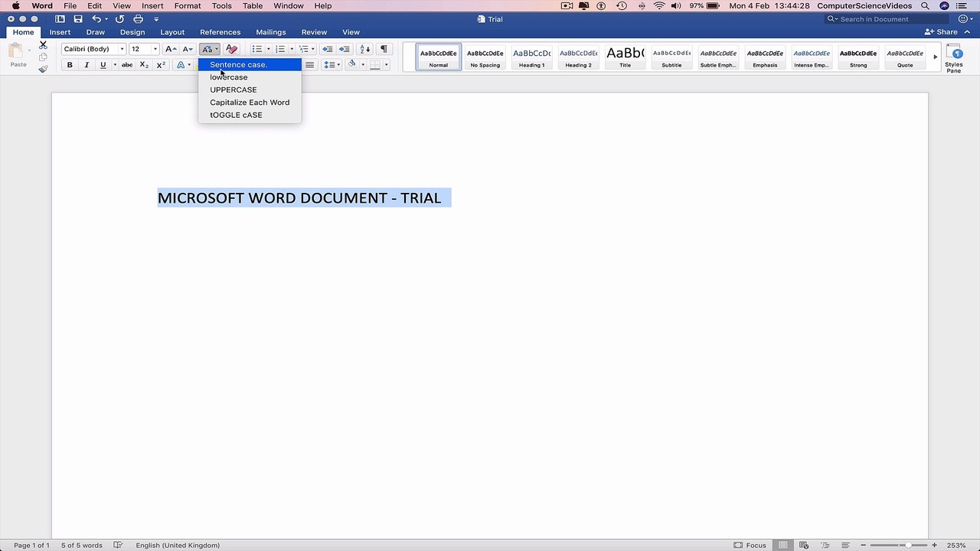This screenshot has width=980, height=551.
Task: Click the Print icon in title bar
Action: 138,18
